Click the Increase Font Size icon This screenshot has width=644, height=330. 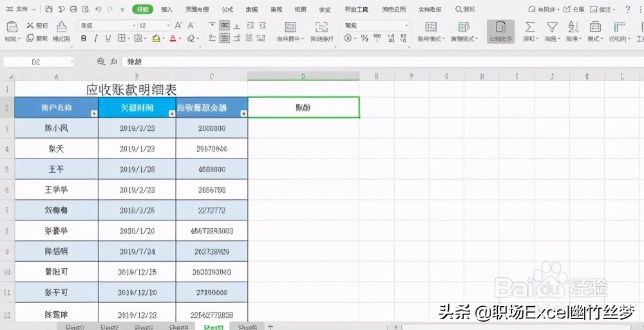[x=178, y=26]
